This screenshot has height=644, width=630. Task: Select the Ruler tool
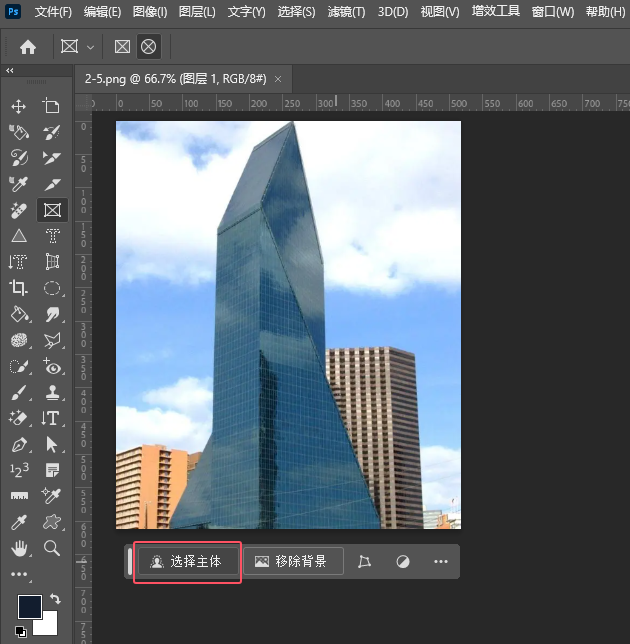click(18, 496)
